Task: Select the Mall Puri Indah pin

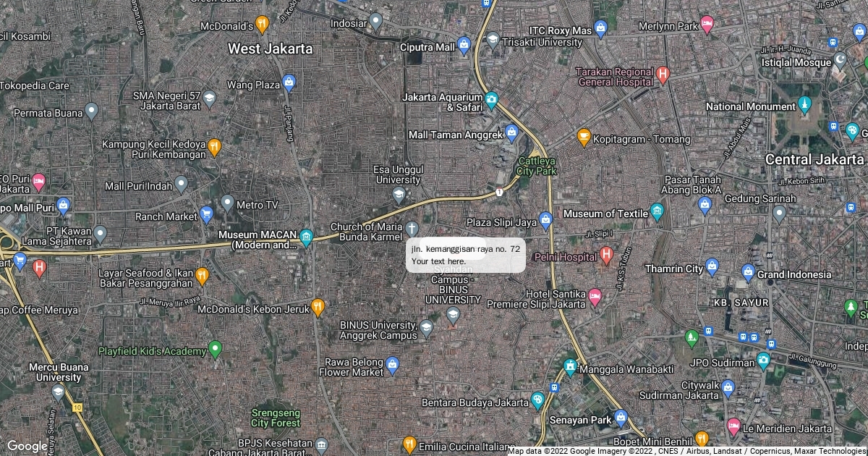Action: [181, 185]
